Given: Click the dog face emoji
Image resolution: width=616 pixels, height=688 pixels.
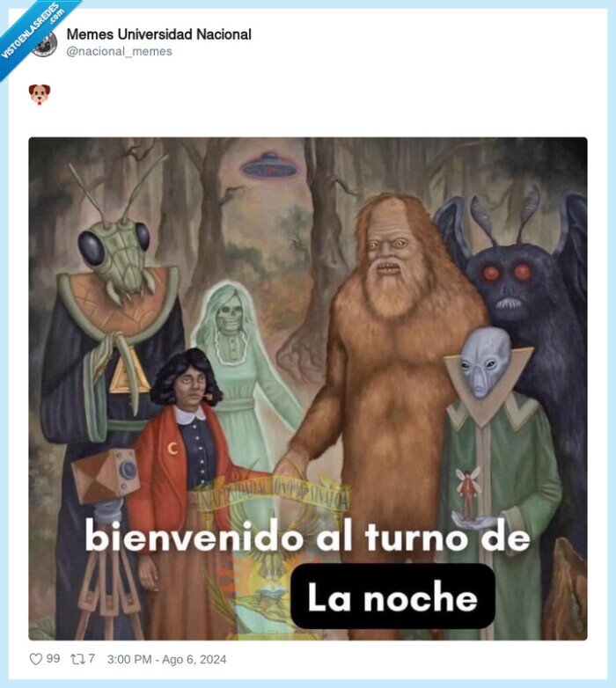Looking at the screenshot, I should (40, 95).
